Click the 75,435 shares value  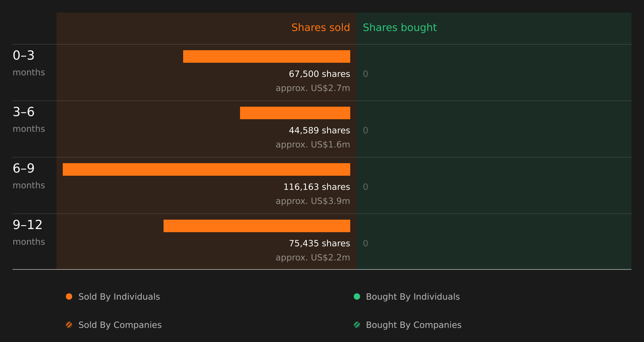tap(320, 244)
